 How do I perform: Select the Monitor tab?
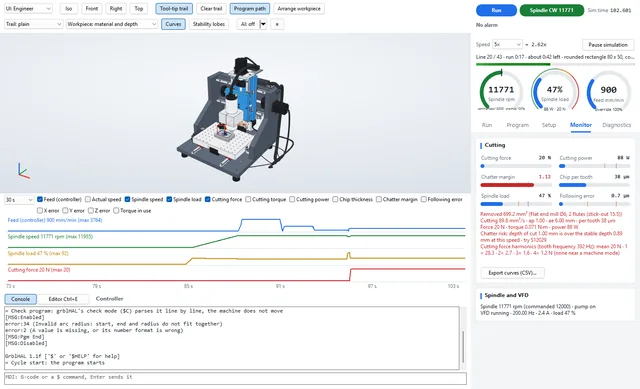coord(581,125)
